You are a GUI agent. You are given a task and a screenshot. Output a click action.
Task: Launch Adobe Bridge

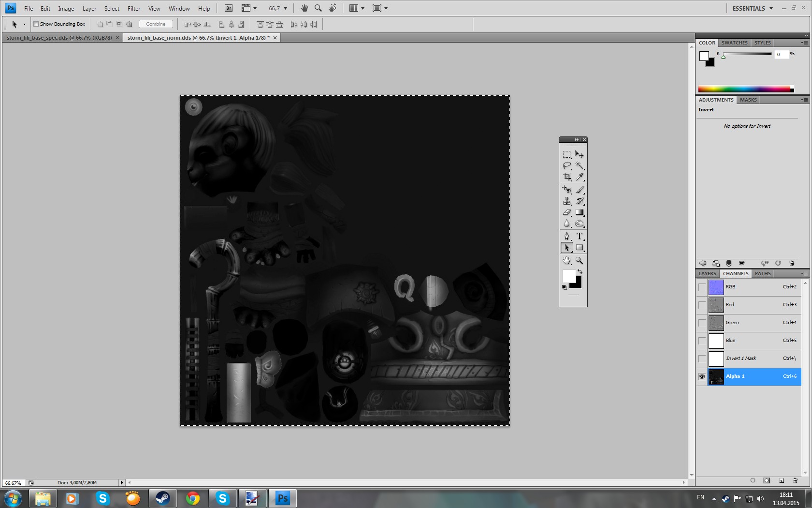tap(229, 8)
